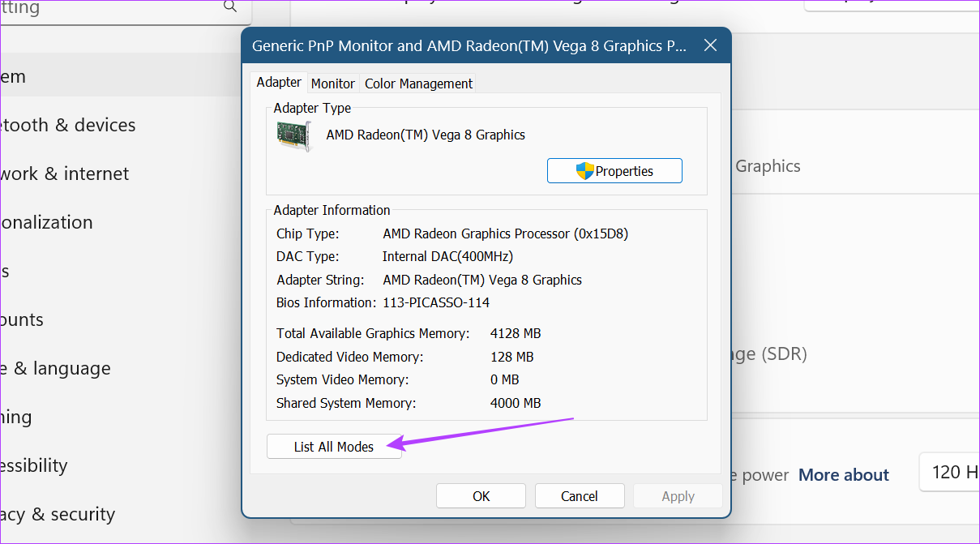
Task: Open adapter Properties with the shield button
Action: click(x=614, y=171)
